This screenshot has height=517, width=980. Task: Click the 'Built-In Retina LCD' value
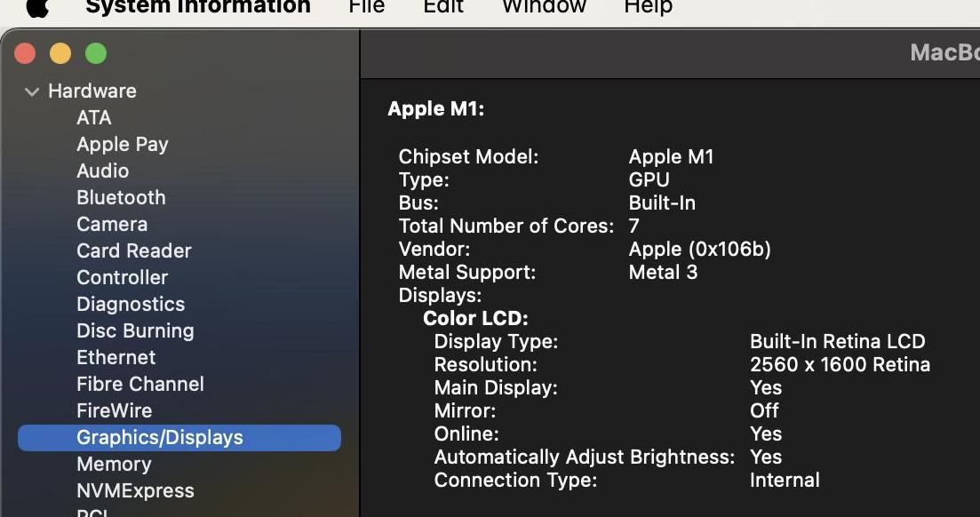click(x=837, y=341)
